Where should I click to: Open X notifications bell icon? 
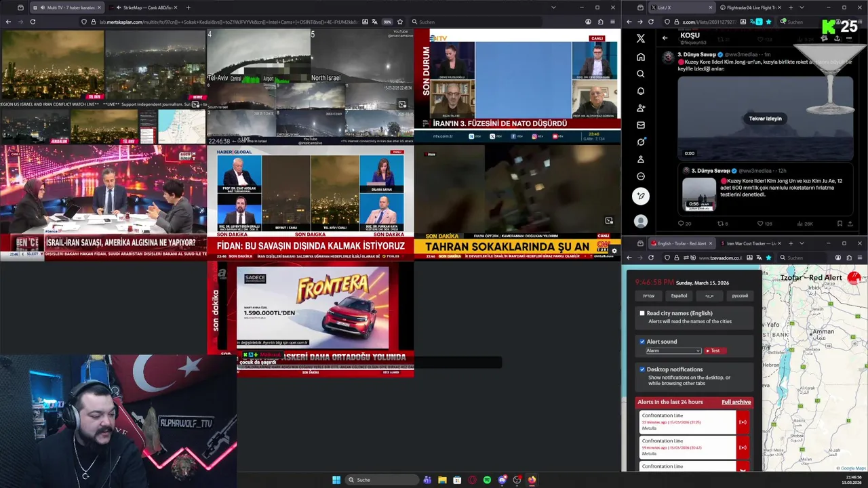[641, 91]
